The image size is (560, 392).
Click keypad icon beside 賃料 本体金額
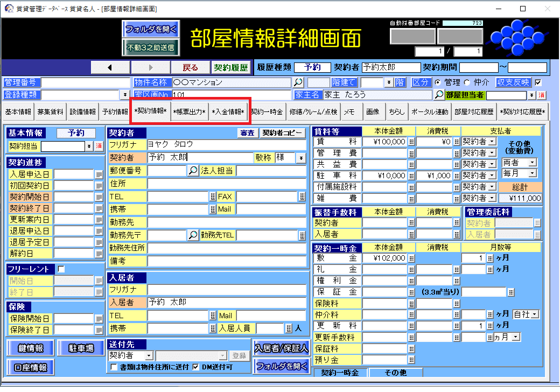[411, 142]
